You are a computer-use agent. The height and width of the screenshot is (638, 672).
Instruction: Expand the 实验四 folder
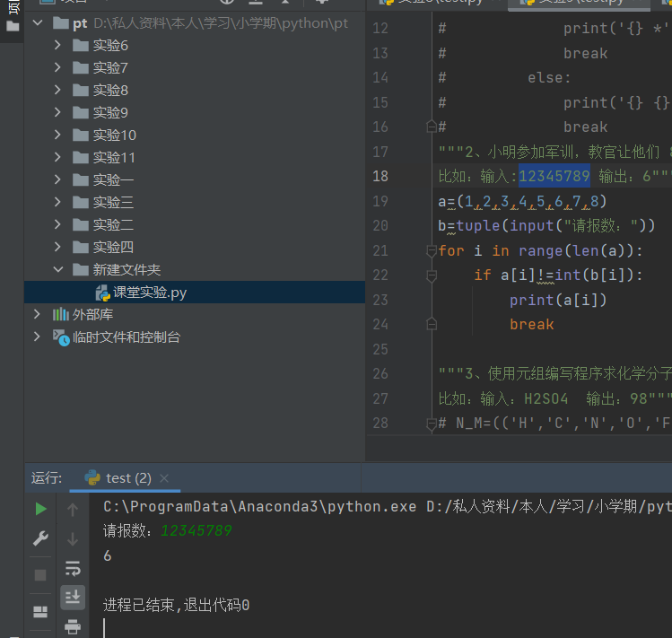click(57, 247)
